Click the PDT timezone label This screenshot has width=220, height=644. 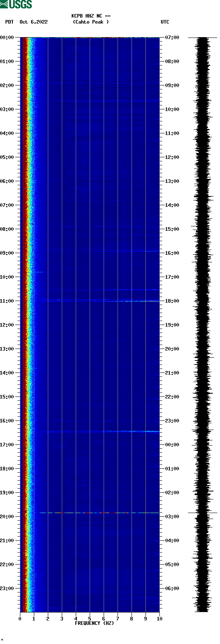click(x=10, y=22)
